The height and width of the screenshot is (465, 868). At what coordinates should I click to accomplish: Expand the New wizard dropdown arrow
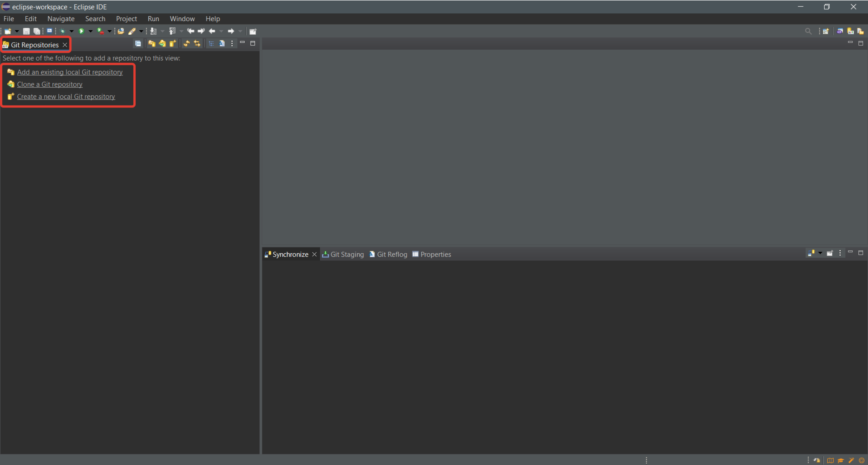pyautogui.click(x=17, y=31)
